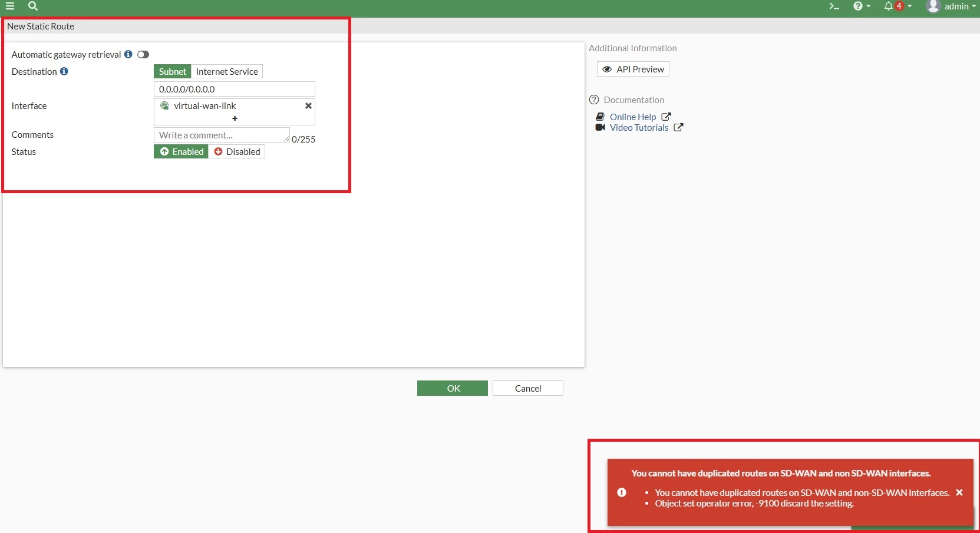Click the Video Tutorials camera icon
Image resolution: width=980 pixels, height=533 pixels.
click(600, 127)
